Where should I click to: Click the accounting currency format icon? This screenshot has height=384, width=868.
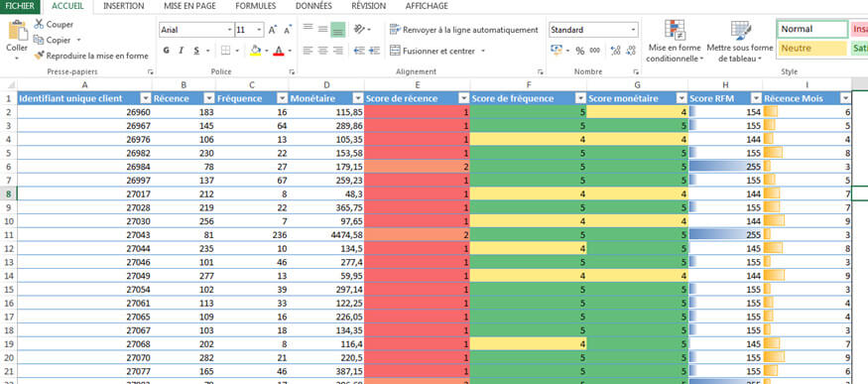point(556,51)
